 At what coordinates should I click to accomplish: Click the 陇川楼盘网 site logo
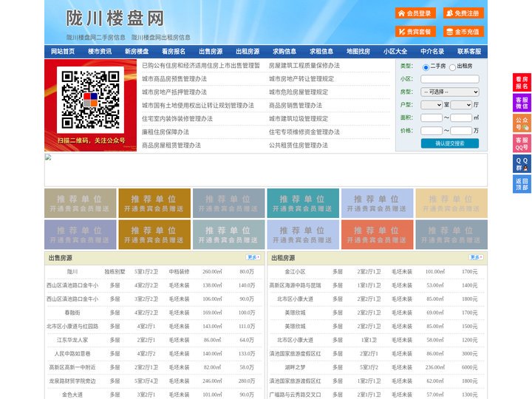[115, 18]
